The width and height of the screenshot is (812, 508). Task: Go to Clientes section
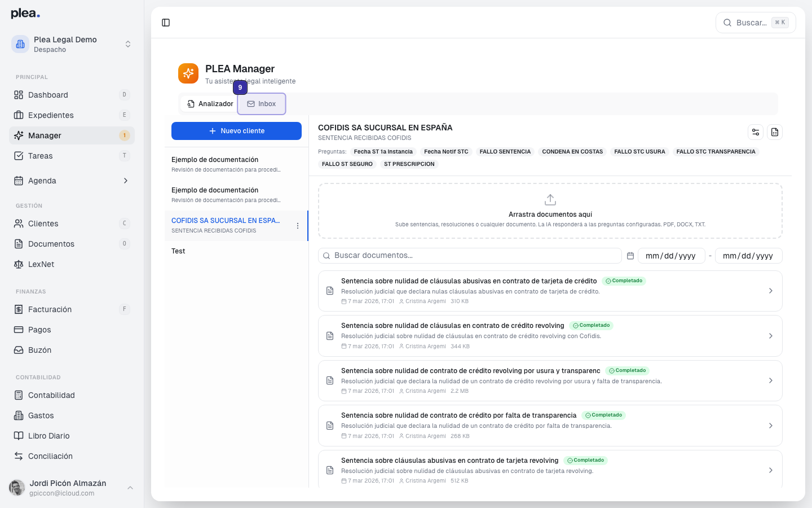pyautogui.click(x=72, y=224)
